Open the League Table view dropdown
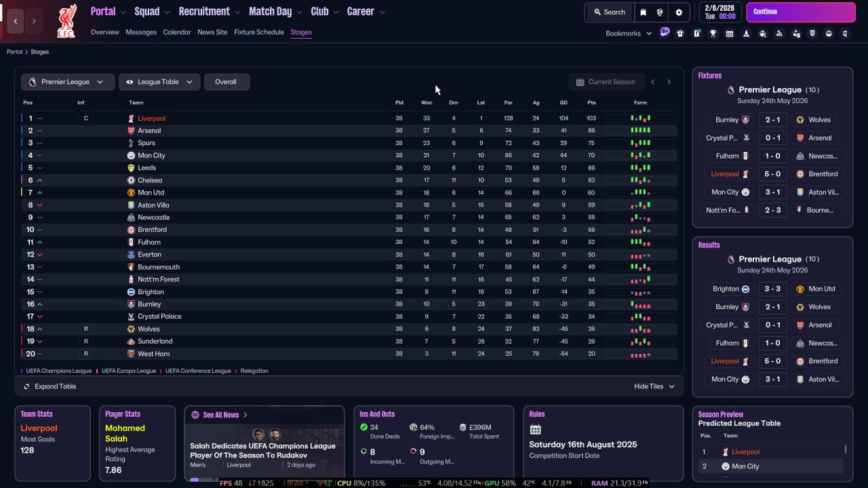868x488 pixels. [159, 82]
